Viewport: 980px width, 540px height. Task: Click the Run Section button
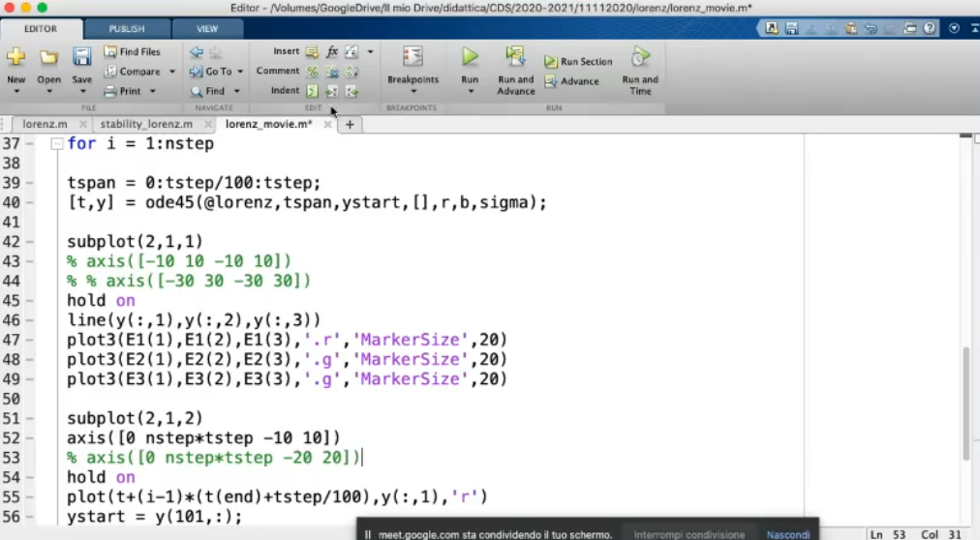click(x=579, y=62)
